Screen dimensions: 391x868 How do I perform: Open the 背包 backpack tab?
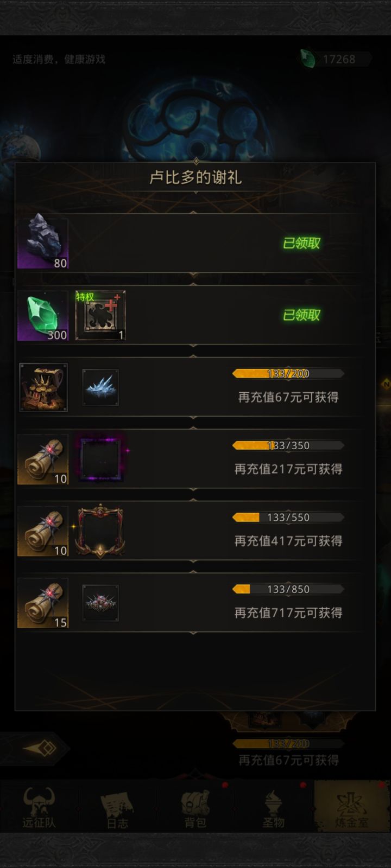pos(195,807)
